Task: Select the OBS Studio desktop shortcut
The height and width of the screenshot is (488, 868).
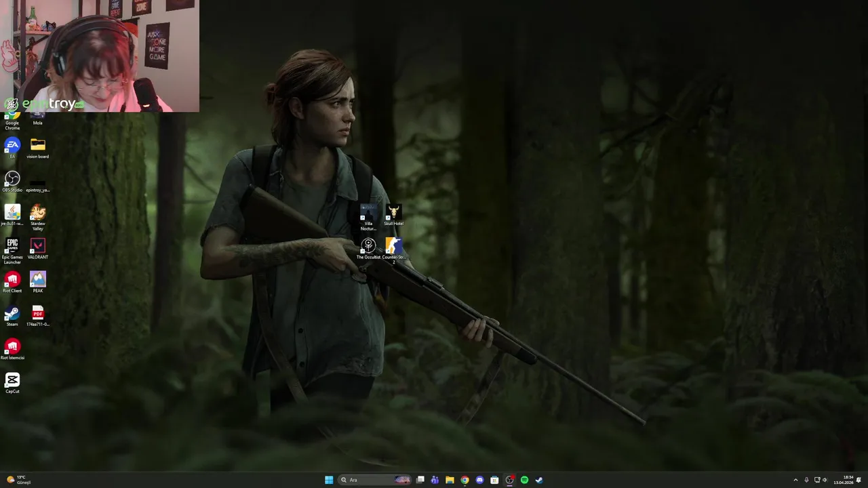Action: coord(12,182)
